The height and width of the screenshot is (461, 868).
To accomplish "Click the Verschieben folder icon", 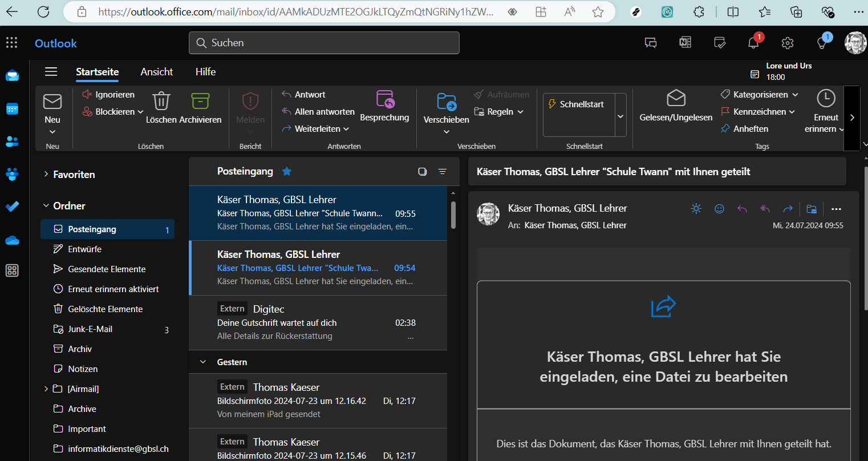I will 446,102.
